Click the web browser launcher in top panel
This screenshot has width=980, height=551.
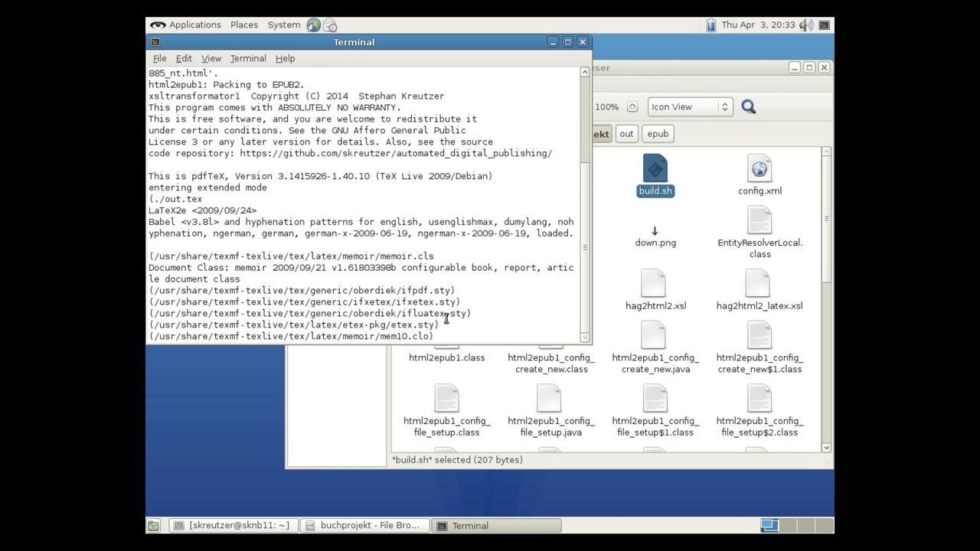313,25
